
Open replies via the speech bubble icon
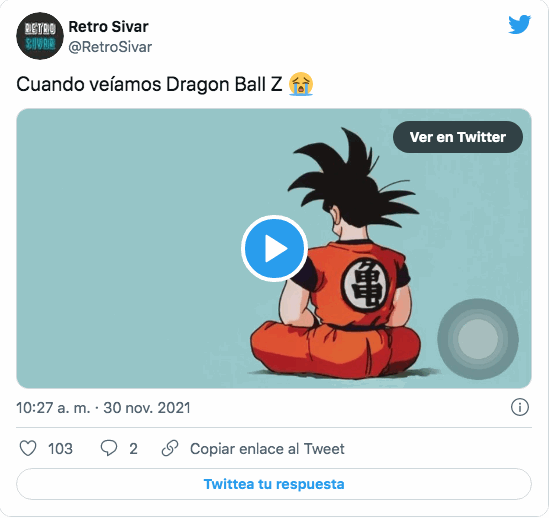(109, 448)
